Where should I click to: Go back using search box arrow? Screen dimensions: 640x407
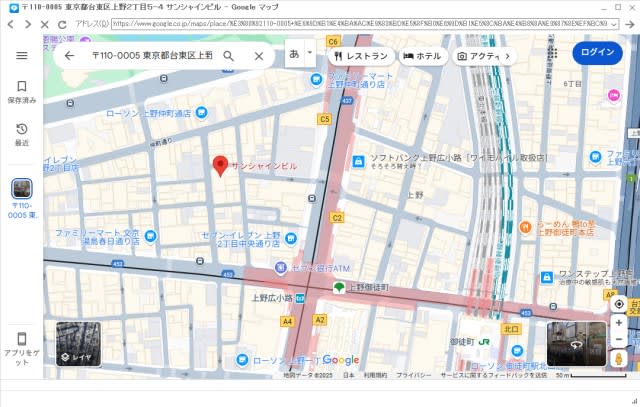(69, 56)
